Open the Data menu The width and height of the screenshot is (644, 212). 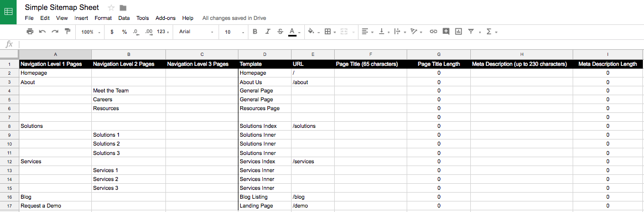pos(124,18)
